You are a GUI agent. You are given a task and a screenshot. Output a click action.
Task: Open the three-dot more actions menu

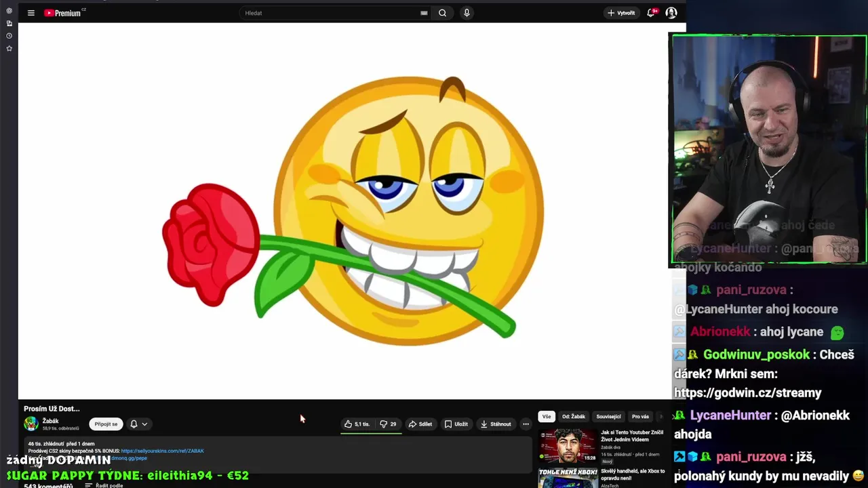coord(526,424)
